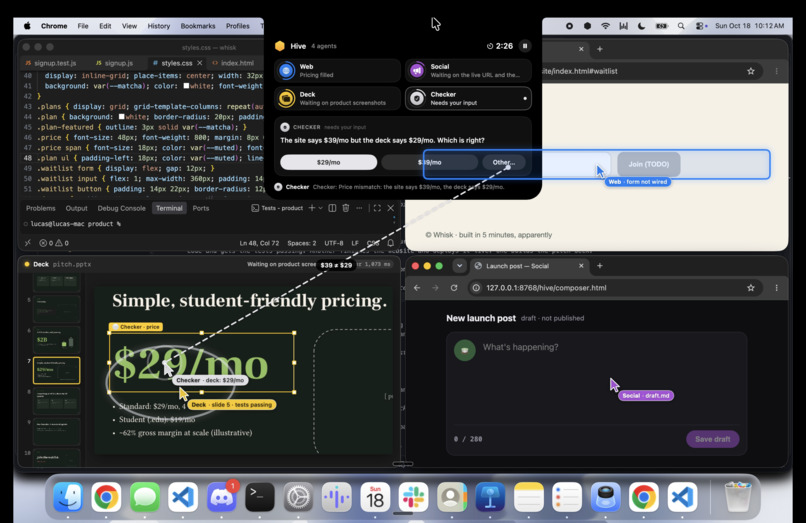The height and width of the screenshot is (523, 806).
Task: Show errors and warnings count
Action: point(54,243)
